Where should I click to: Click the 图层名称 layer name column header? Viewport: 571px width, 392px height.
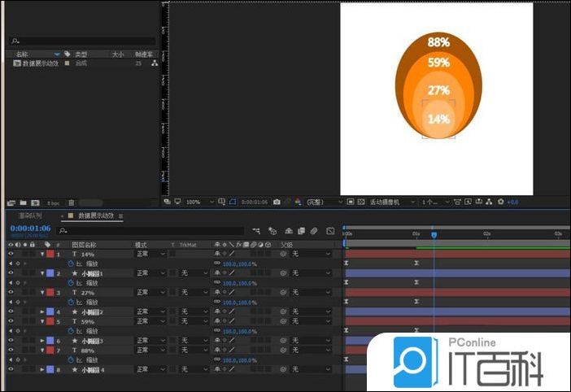[x=84, y=245]
